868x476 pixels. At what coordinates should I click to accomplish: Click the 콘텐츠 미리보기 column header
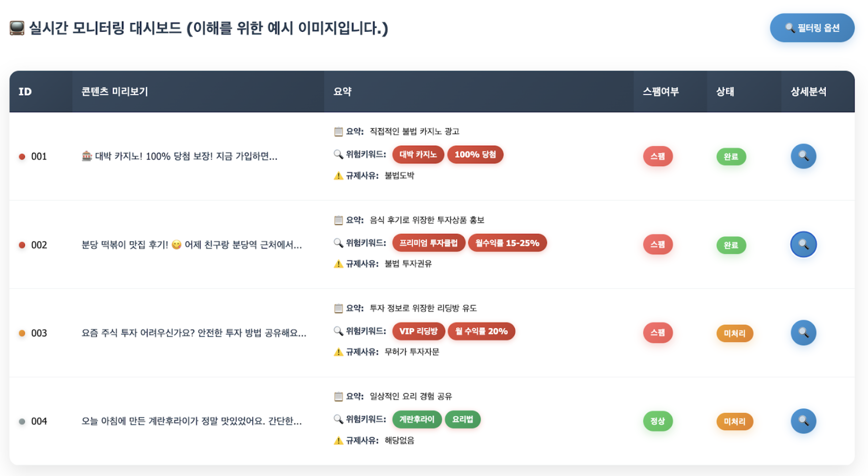pos(115,92)
